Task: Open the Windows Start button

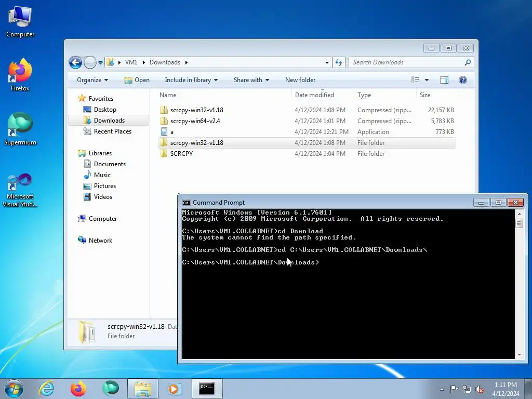Action: 14,389
